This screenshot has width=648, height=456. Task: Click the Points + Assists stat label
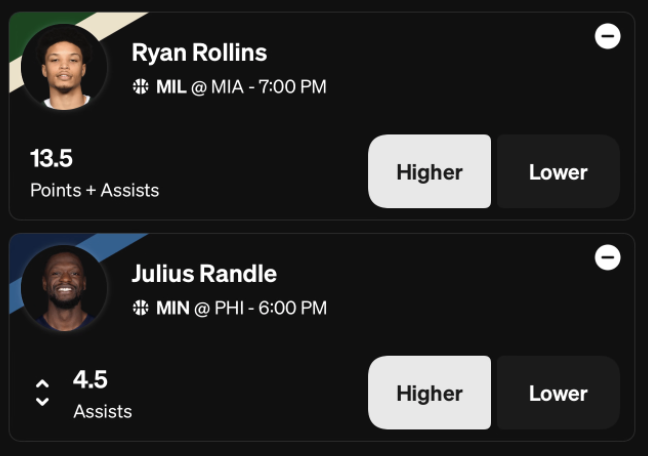click(x=95, y=190)
